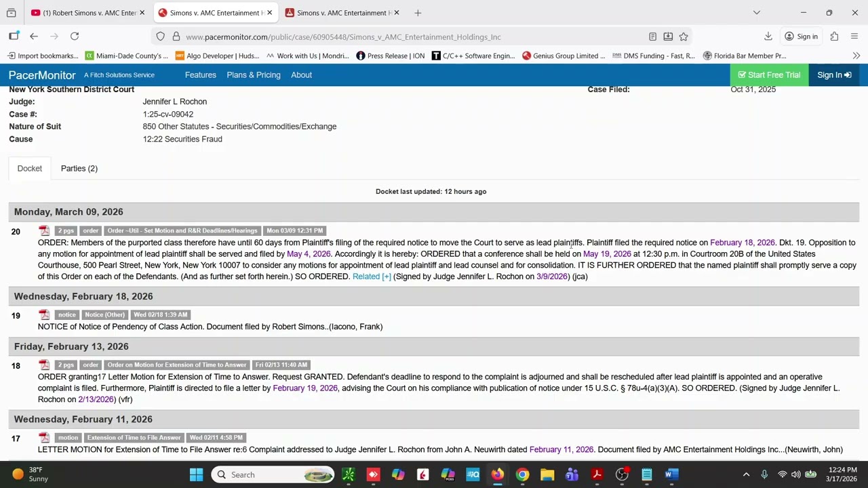Viewport: 868px width, 488px height.
Task: Click the PacerMonitor Sign In button
Action: coord(834,75)
